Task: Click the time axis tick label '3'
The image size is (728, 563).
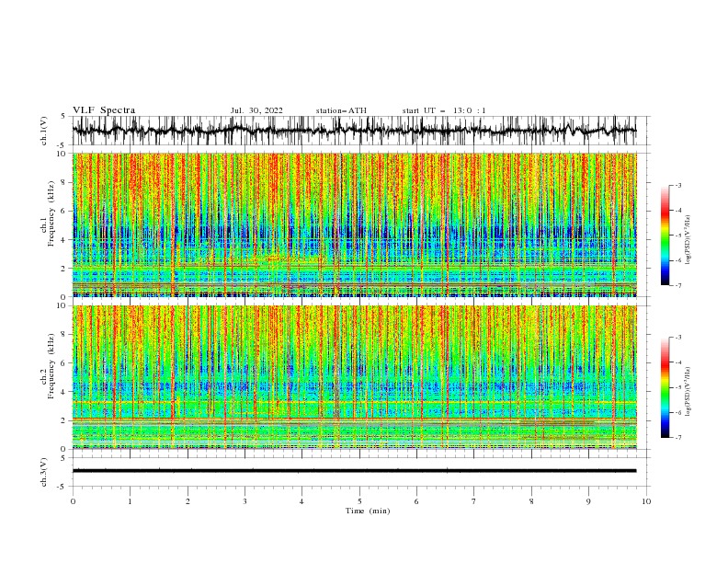Action: click(245, 501)
